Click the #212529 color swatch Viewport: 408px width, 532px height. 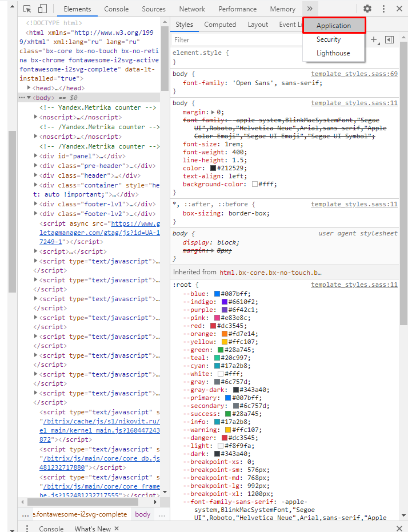coord(213,168)
